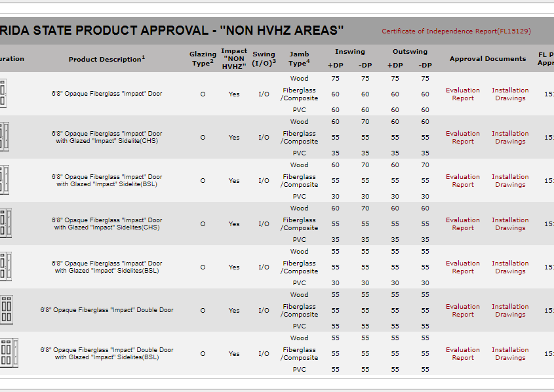Click the 'Impact "NON HVHZ"' column header
This screenshot has width=554, height=392.
coord(234,58)
